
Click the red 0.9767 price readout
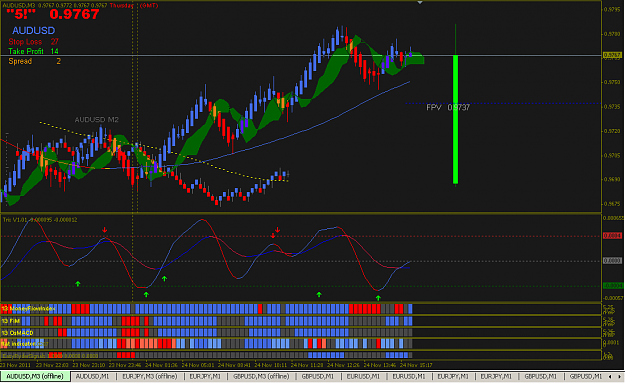[74, 14]
